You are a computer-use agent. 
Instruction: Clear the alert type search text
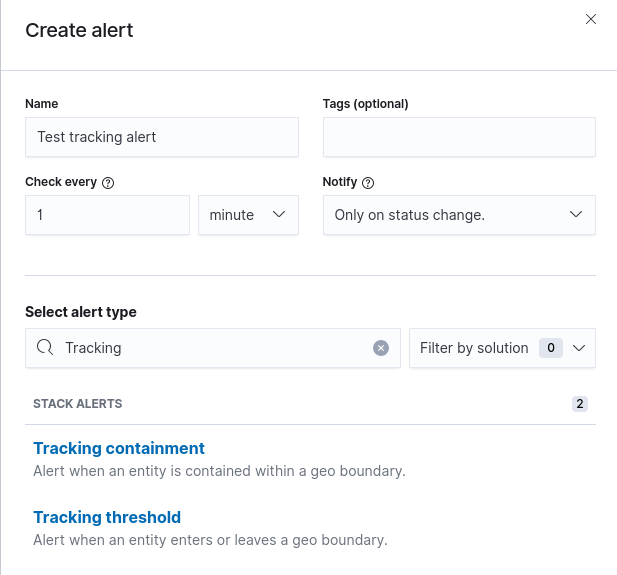coord(380,348)
